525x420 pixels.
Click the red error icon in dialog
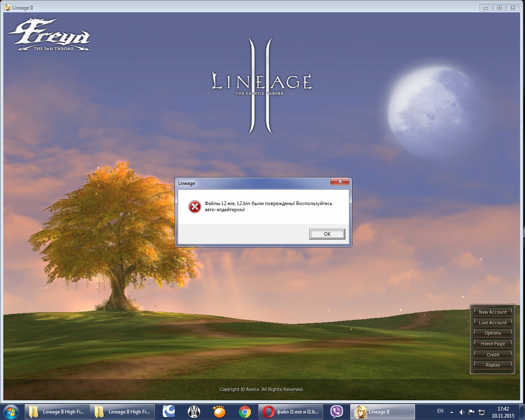(194, 206)
